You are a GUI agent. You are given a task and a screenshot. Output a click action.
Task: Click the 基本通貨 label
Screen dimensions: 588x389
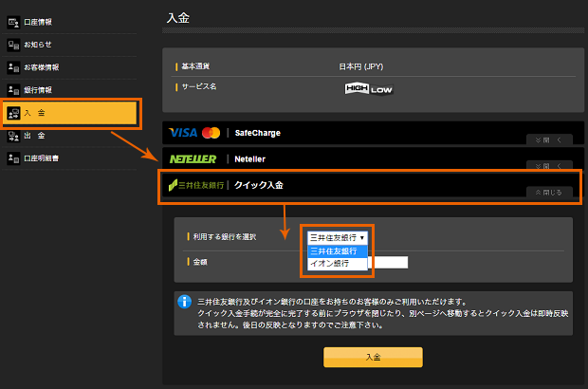(x=195, y=66)
